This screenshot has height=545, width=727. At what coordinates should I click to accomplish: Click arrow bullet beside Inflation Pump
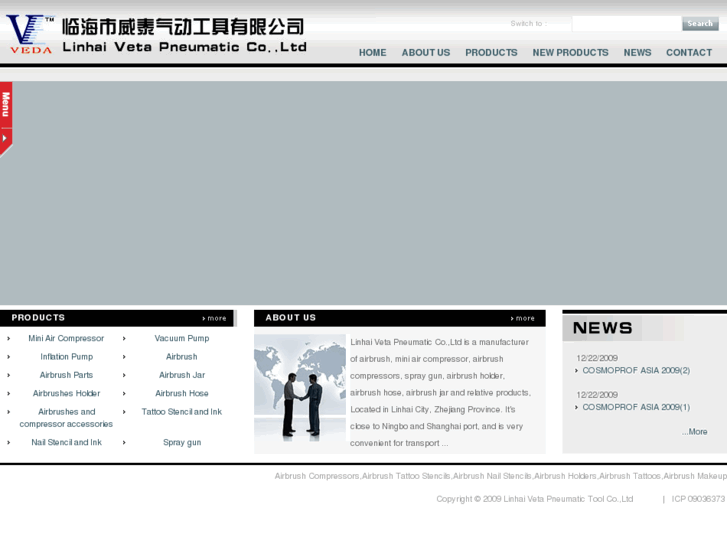tap(8, 357)
